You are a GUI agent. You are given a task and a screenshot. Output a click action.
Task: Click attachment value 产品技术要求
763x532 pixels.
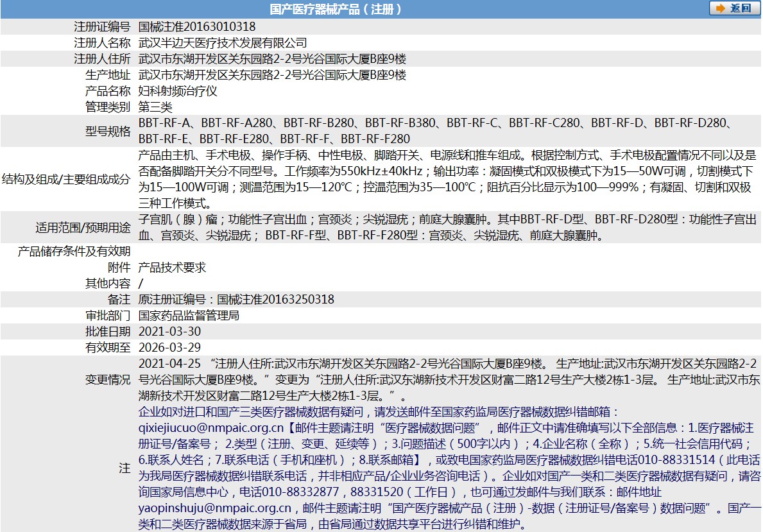point(172,267)
